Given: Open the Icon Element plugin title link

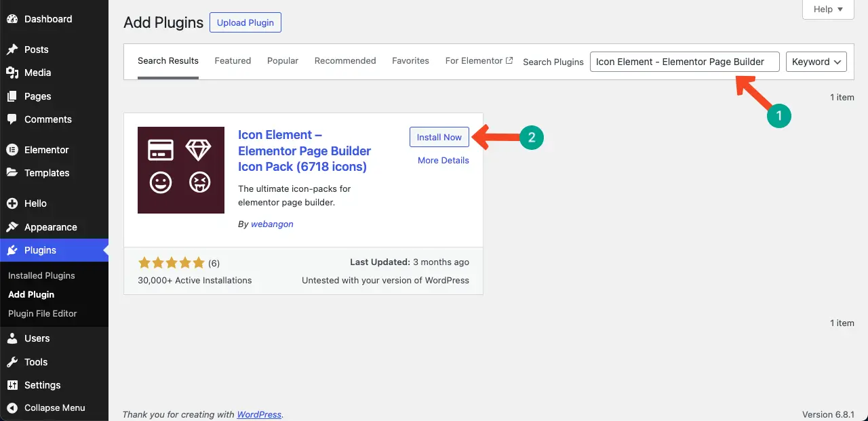Looking at the screenshot, I should pyautogui.click(x=304, y=151).
